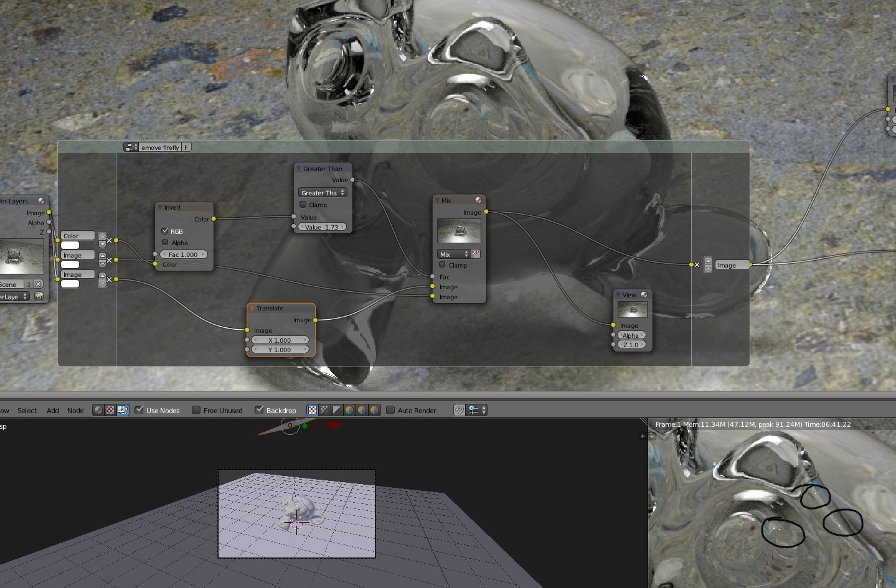This screenshot has height=588, width=896.
Task: Toggle preview sphere on Mix node
Action: [x=478, y=200]
